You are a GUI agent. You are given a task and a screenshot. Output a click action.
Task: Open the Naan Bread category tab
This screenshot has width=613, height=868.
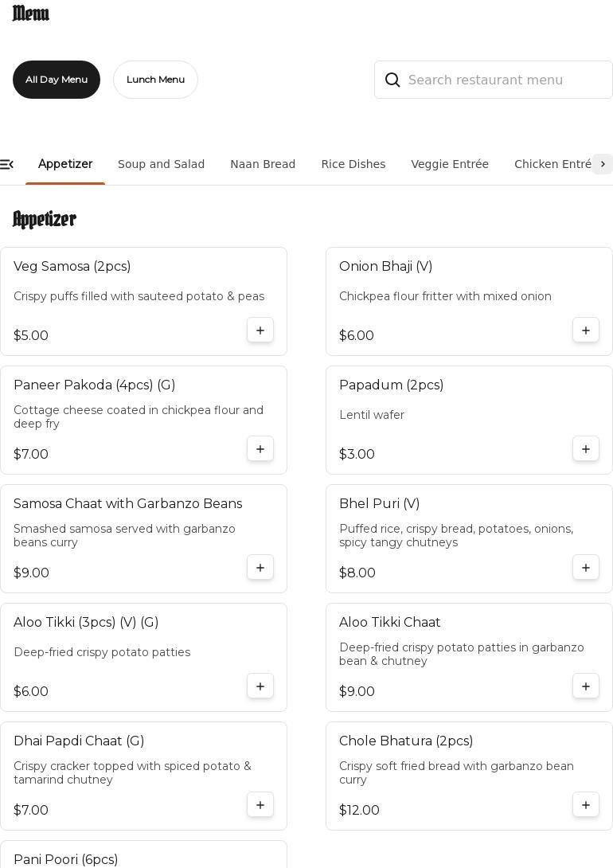coord(263,164)
